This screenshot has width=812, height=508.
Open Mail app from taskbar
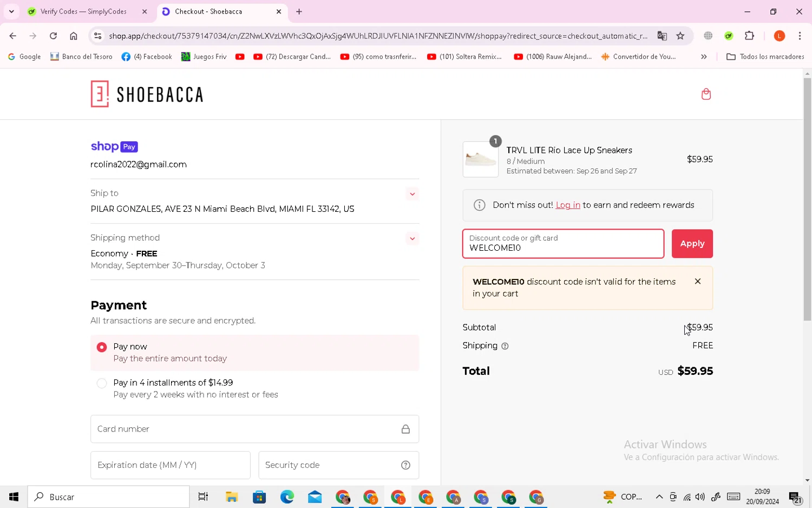click(315, 497)
